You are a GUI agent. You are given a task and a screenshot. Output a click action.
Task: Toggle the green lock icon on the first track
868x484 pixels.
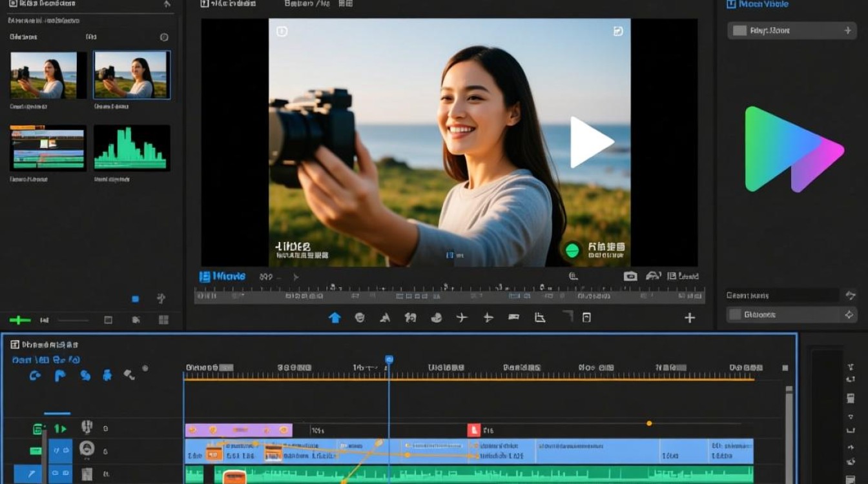(x=38, y=429)
